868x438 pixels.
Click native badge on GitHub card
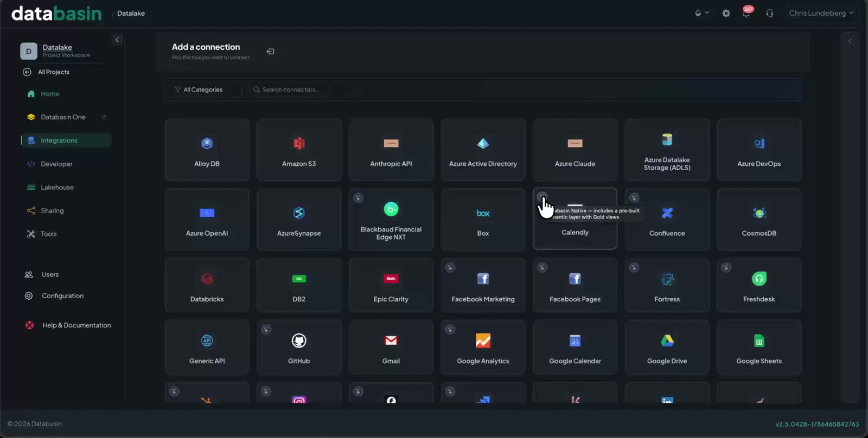(x=266, y=329)
